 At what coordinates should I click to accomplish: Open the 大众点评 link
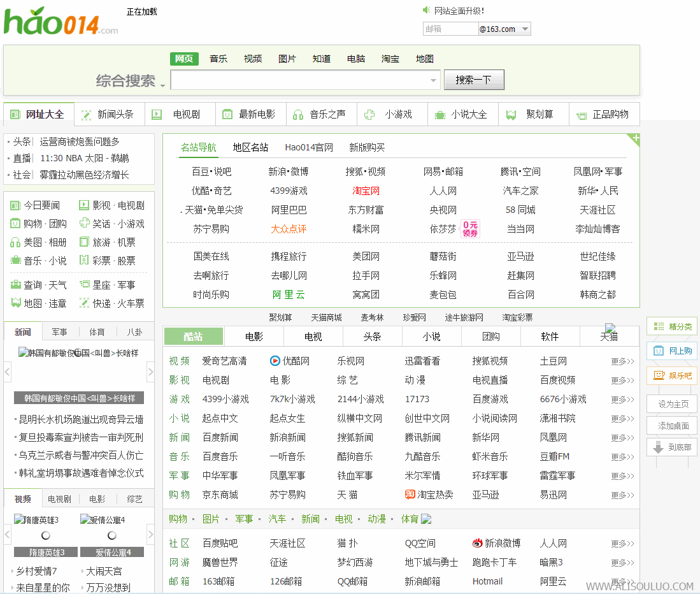tap(289, 229)
